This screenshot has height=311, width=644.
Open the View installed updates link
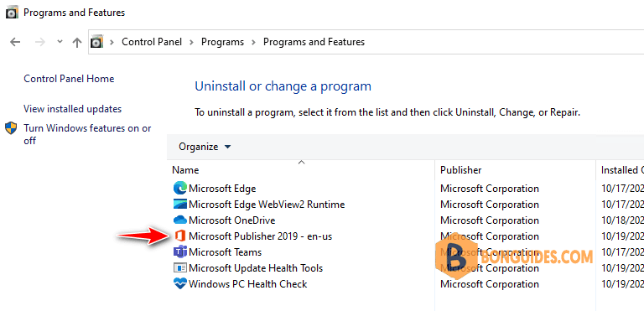click(73, 109)
